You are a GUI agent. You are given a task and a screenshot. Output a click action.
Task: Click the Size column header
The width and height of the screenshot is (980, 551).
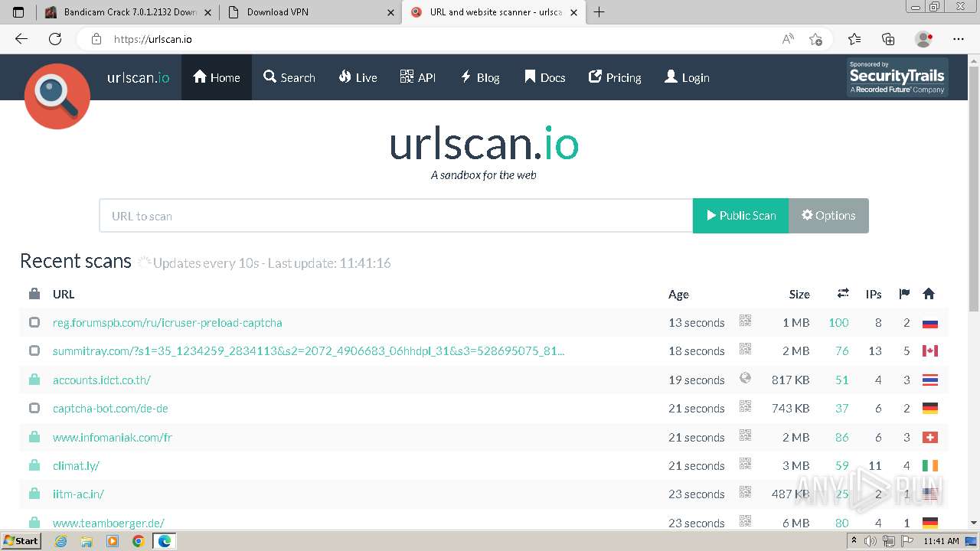tap(799, 294)
